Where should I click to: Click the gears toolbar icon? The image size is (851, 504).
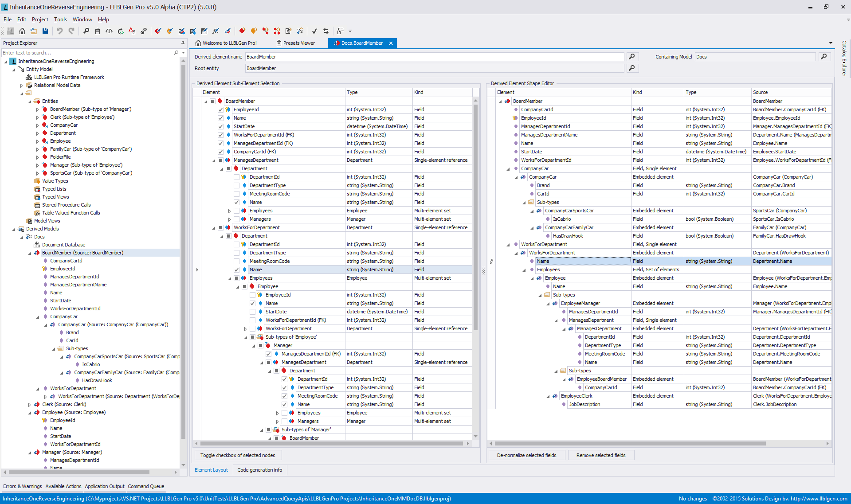(x=144, y=31)
